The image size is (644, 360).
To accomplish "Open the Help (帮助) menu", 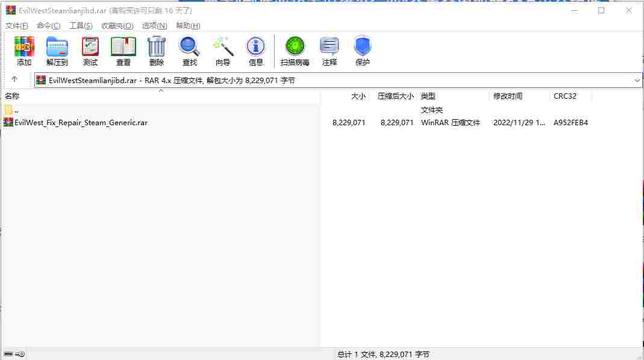I will [188, 26].
